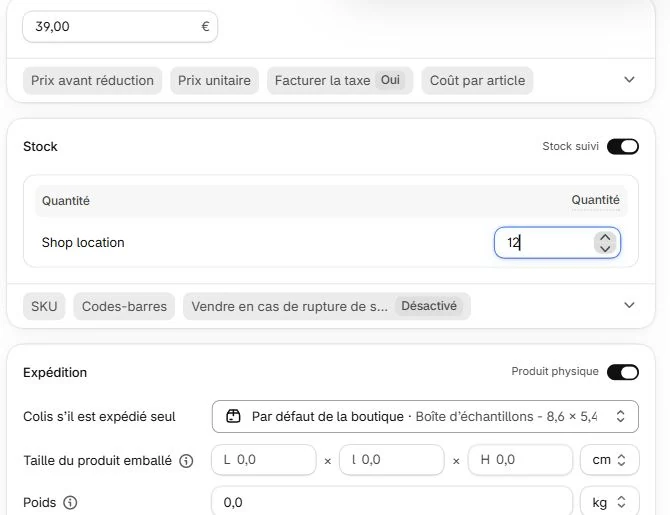Click the Vendre en cas de rupture chip

327,306
